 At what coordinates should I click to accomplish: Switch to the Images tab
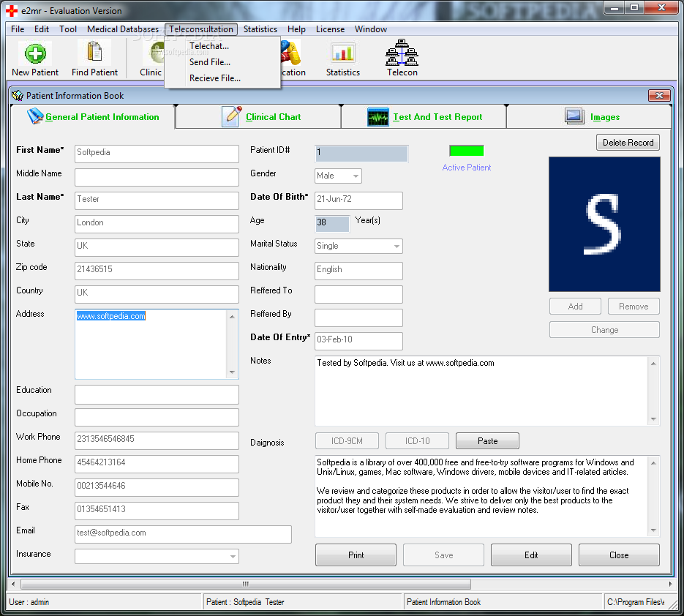(590, 116)
